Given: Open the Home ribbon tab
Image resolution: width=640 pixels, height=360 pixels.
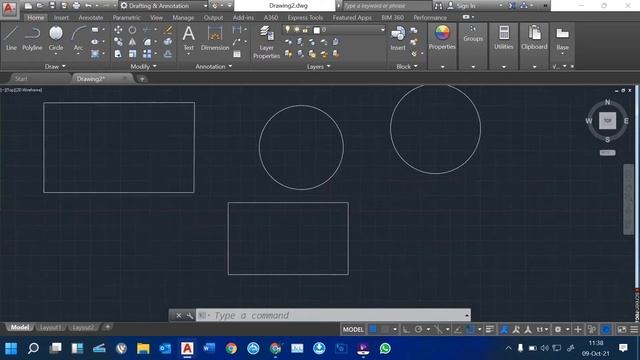Looking at the screenshot, I should click(36, 18).
